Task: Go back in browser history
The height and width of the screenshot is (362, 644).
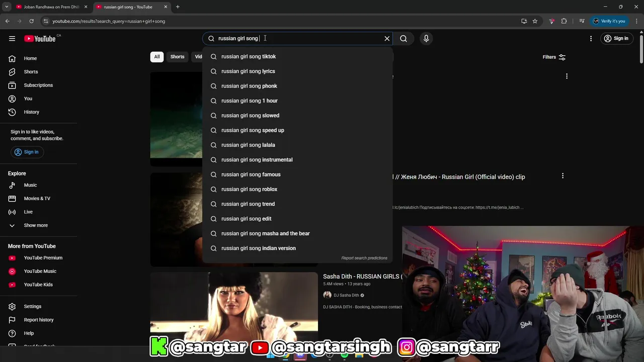Action: [x=7, y=21]
